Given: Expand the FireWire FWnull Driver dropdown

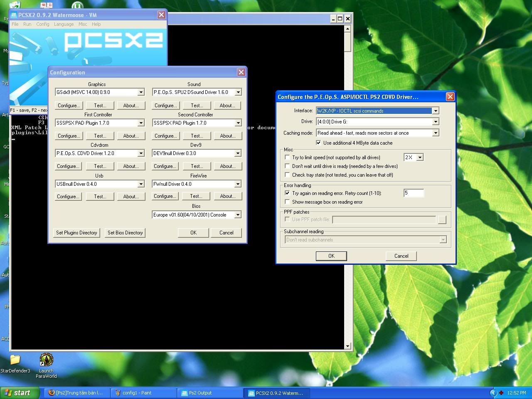Looking at the screenshot, I should pyautogui.click(x=238, y=184).
